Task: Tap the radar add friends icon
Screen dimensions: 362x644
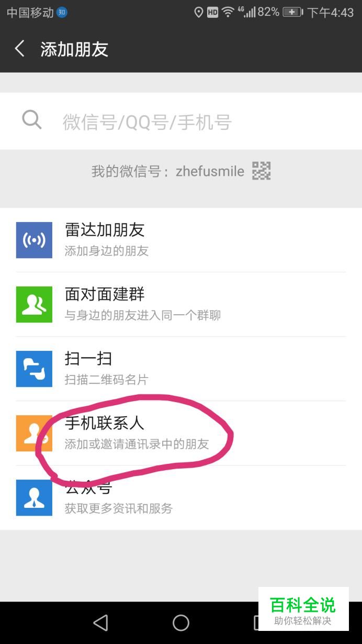Action: coord(34,240)
